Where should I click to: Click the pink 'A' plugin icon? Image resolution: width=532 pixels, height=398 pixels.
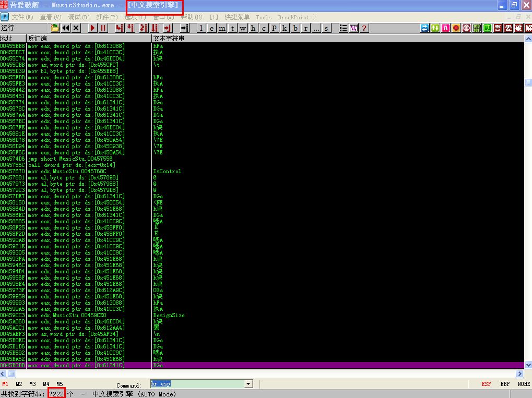point(446,28)
